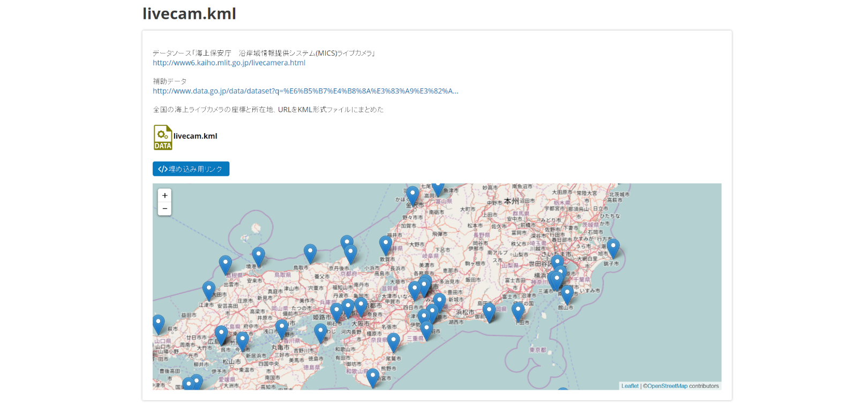The image size is (868, 411).
Task: Select the marker near 御前崎
Action: (x=489, y=311)
